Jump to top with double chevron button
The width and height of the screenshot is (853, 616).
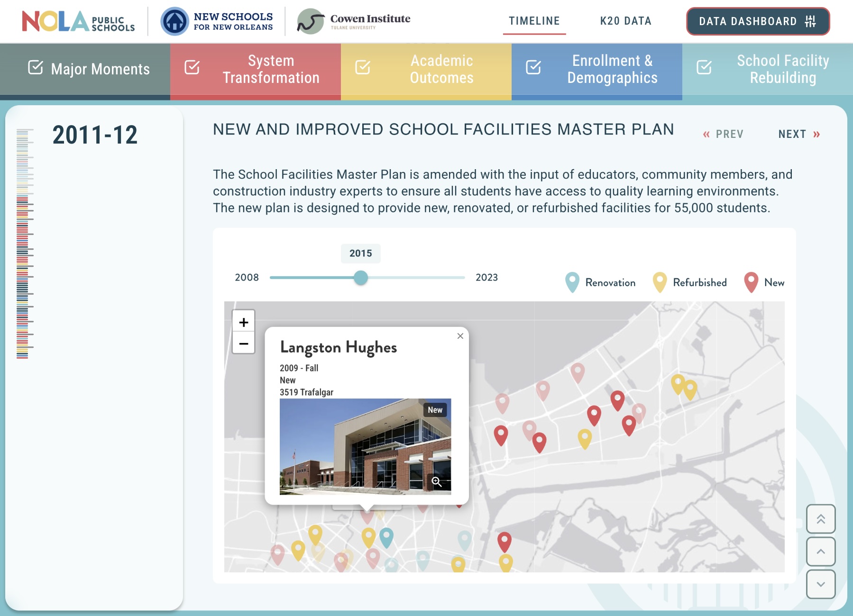pyautogui.click(x=821, y=519)
